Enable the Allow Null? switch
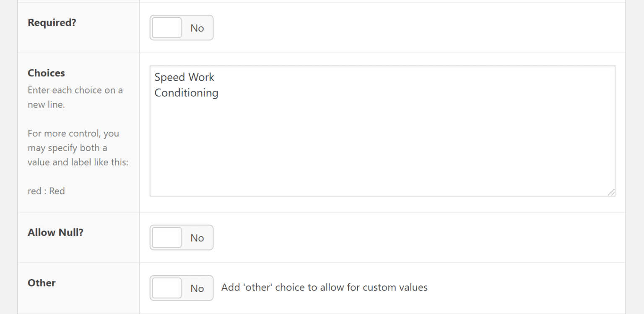The height and width of the screenshot is (314, 644). click(181, 238)
